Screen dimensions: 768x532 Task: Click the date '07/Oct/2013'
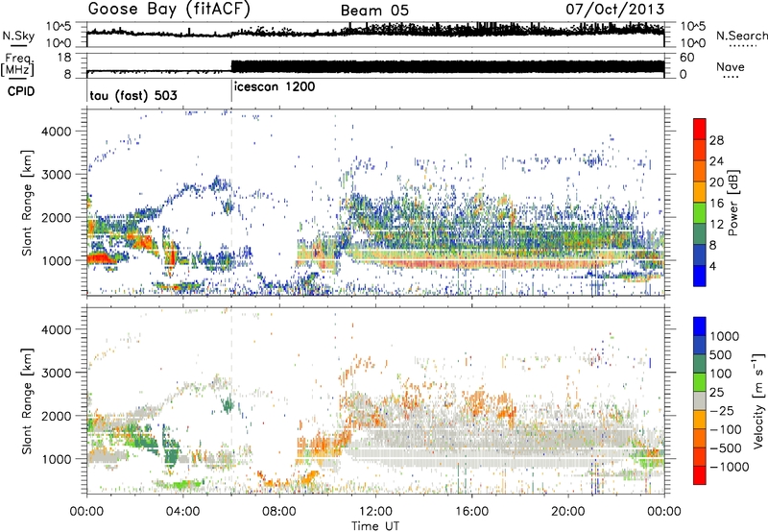[615, 10]
